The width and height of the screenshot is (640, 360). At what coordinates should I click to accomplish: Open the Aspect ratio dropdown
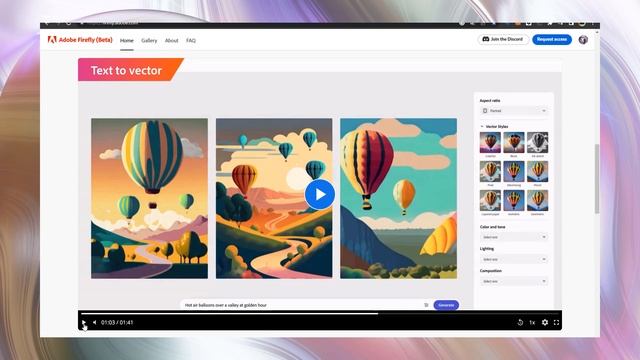[514, 111]
